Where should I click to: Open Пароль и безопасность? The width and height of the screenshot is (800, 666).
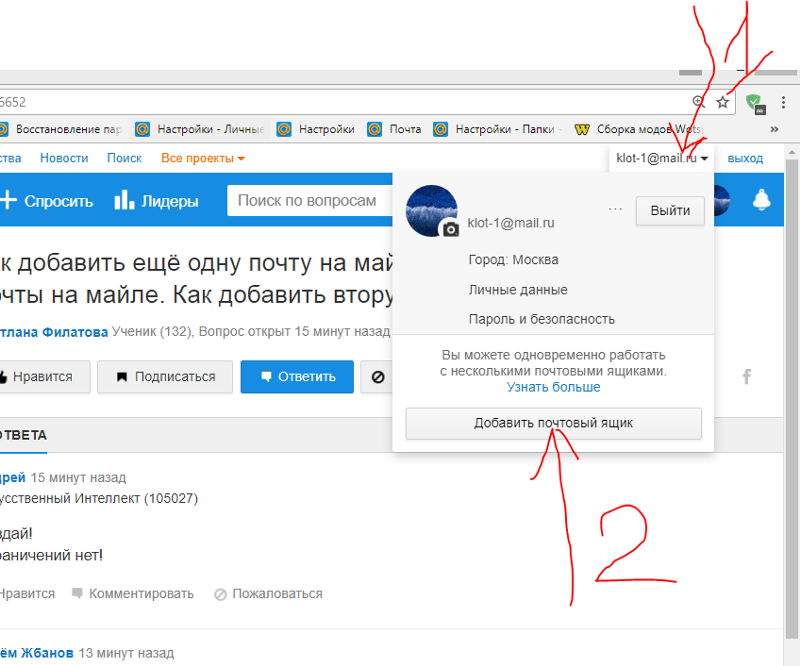[541, 319]
